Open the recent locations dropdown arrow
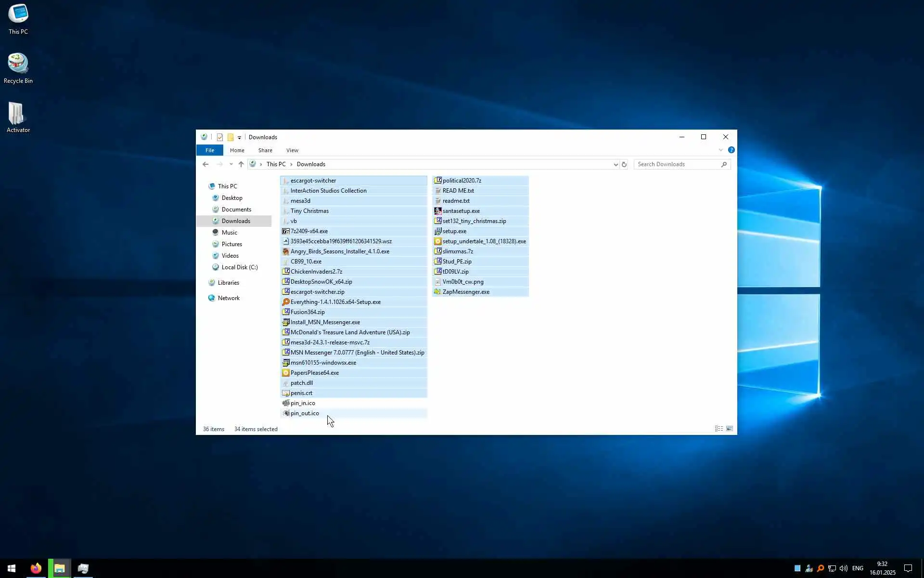Screen dimensions: 924x578 click(231, 164)
